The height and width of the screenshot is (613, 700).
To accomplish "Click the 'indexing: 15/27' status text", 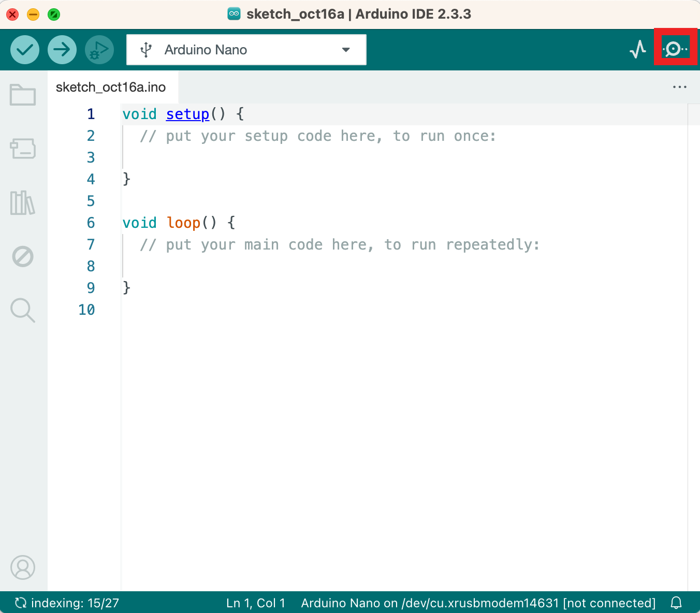I will (x=75, y=603).
